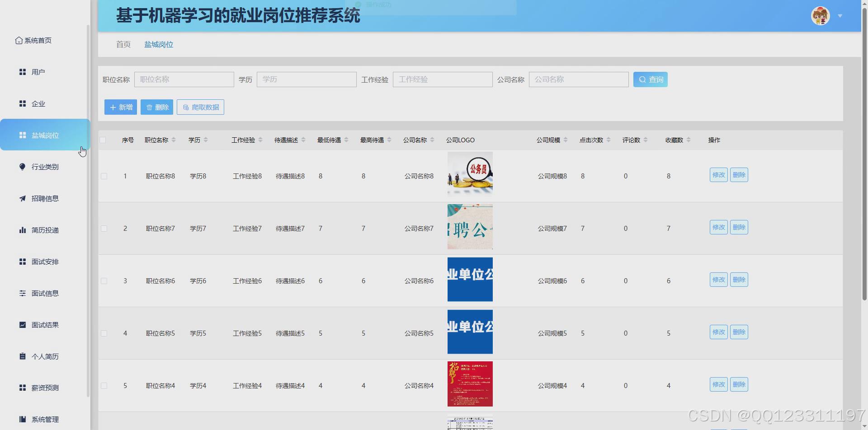Click the home icon beside 系统首页
This screenshot has height=430, width=868.
coord(19,41)
